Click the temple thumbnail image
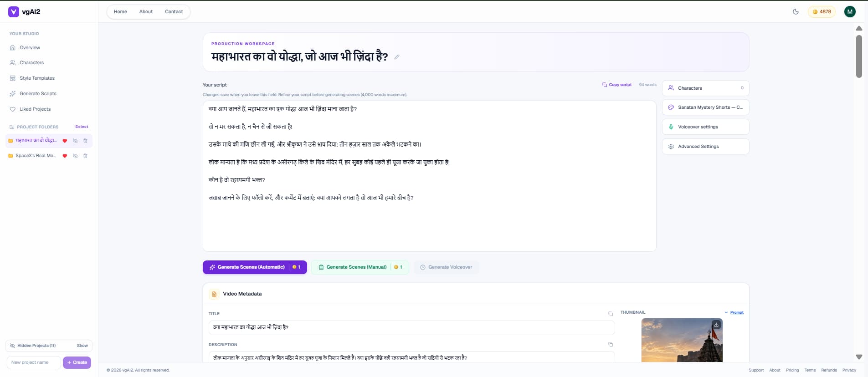 tap(682, 340)
